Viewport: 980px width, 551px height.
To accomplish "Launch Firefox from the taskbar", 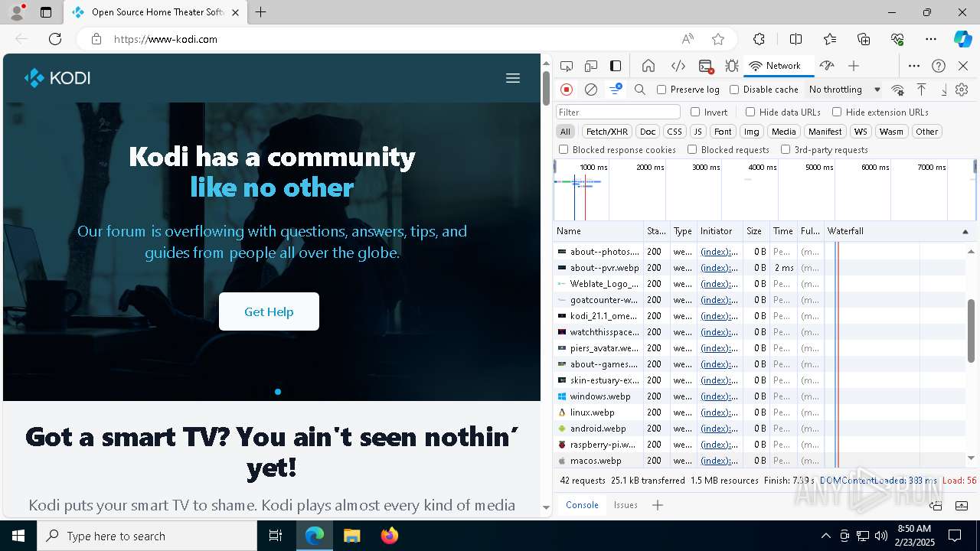I will coord(390,536).
